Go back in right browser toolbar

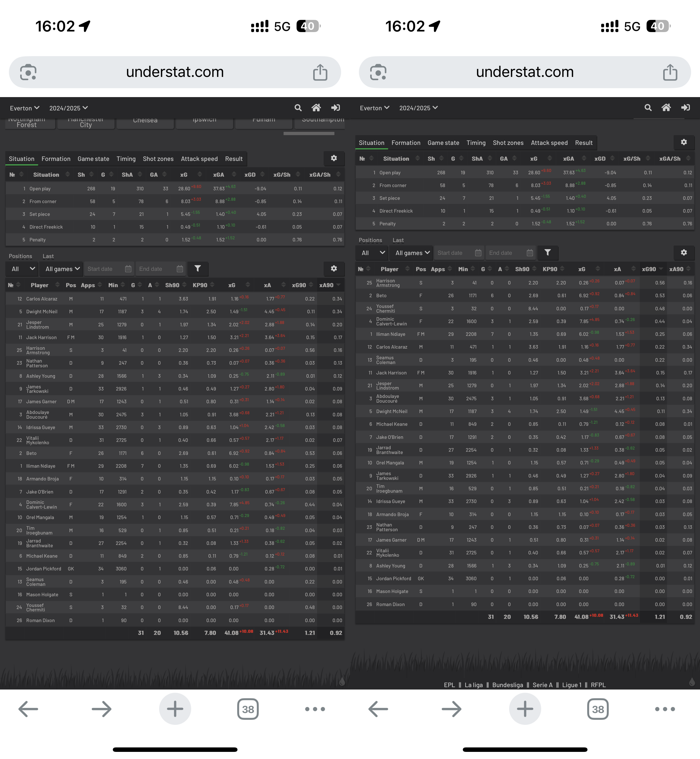coord(378,709)
